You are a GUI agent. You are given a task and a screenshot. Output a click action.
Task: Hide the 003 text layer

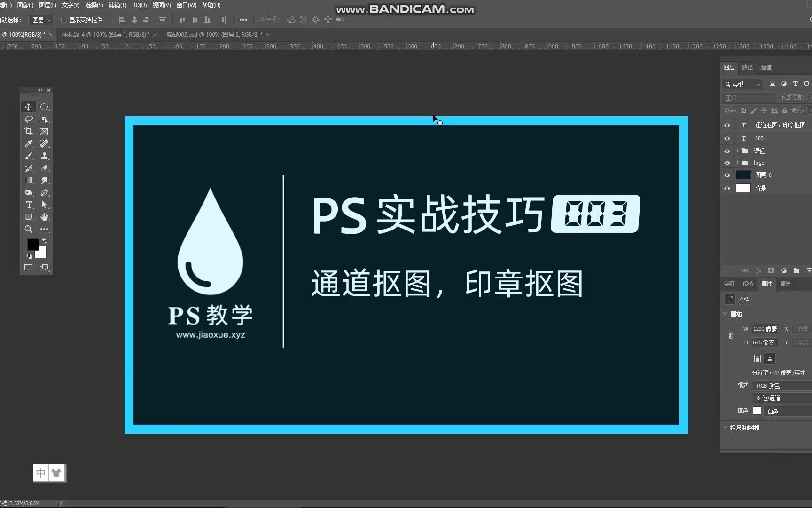[727, 138]
